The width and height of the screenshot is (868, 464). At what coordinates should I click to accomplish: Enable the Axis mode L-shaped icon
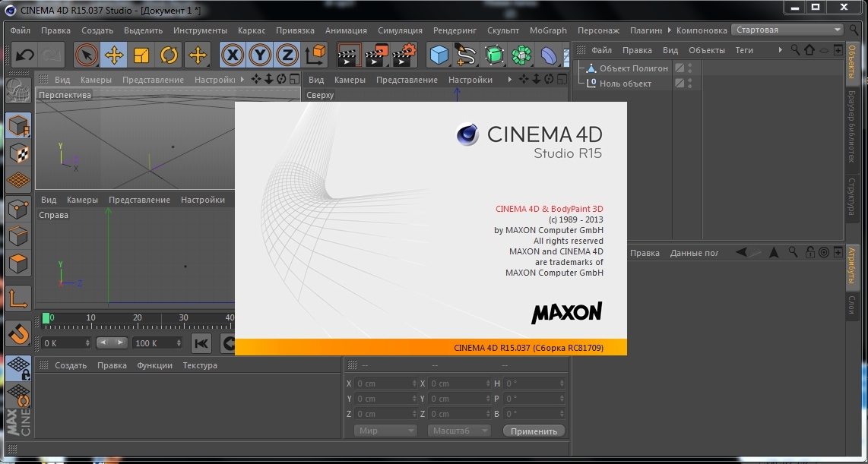18,298
